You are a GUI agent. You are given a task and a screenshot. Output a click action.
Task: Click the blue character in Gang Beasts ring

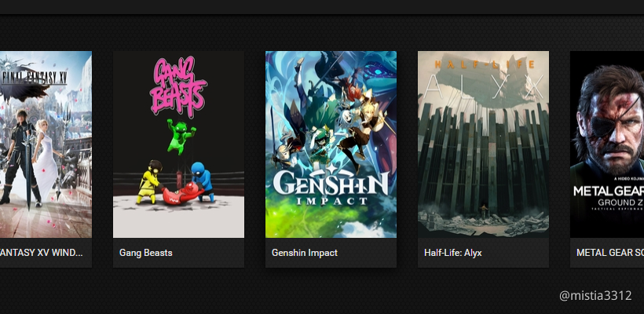coord(202,181)
